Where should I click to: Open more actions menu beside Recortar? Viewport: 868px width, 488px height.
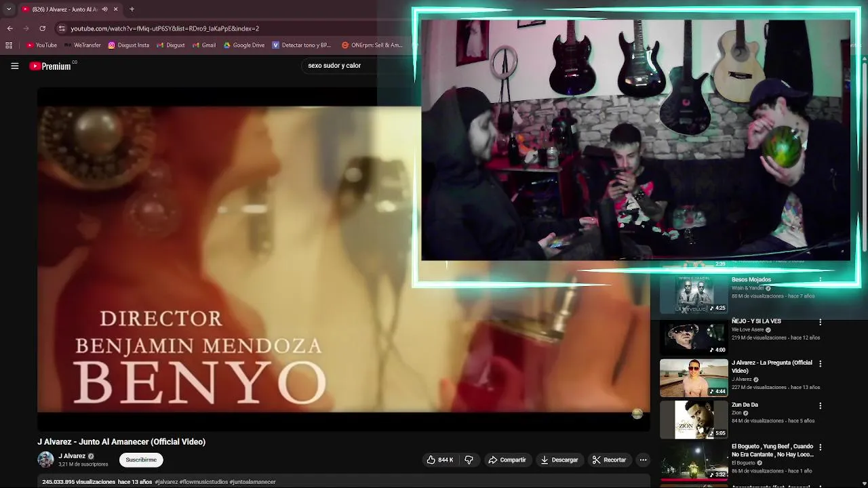click(643, 460)
